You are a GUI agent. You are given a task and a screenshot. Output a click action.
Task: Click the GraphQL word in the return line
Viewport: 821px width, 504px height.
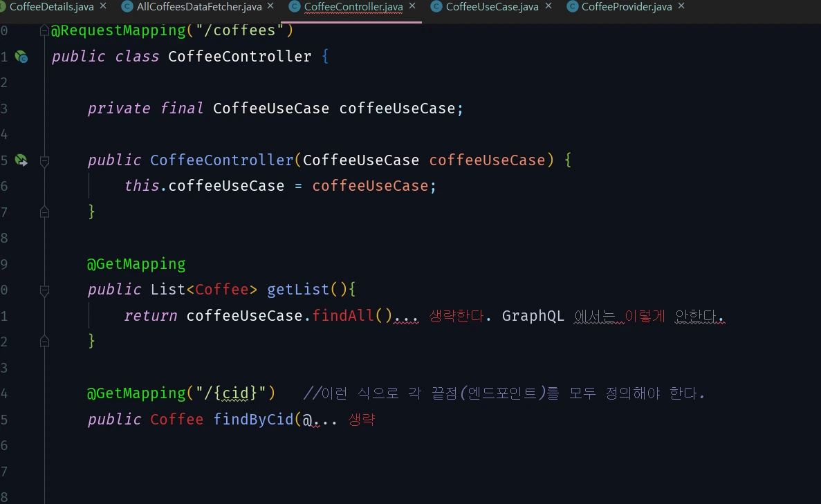(533, 316)
